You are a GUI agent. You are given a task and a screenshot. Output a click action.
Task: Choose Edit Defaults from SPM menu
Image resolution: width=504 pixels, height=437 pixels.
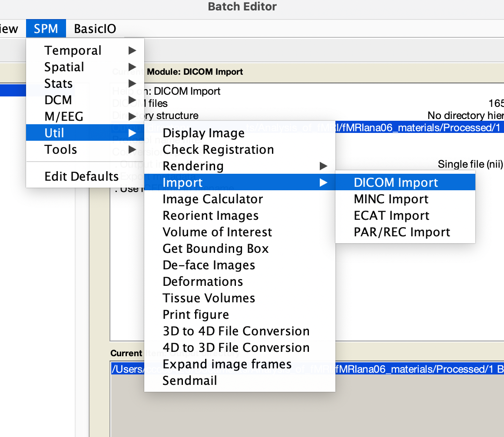(x=81, y=176)
